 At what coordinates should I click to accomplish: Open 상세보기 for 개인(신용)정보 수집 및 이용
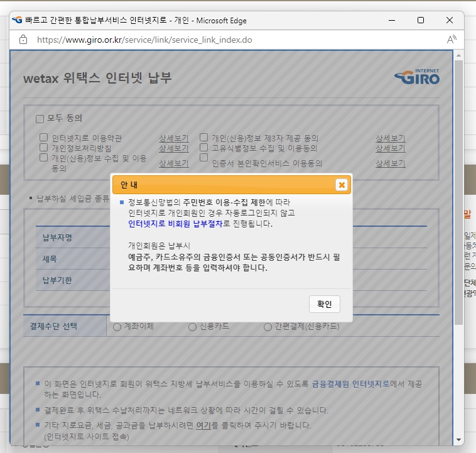174,164
